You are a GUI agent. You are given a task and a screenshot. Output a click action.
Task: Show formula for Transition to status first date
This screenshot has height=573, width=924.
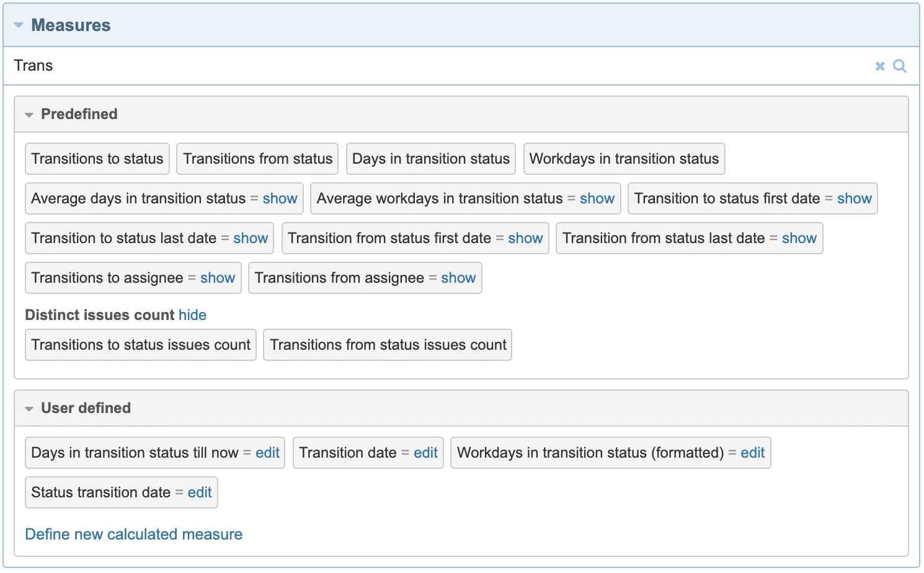(854, 198)
